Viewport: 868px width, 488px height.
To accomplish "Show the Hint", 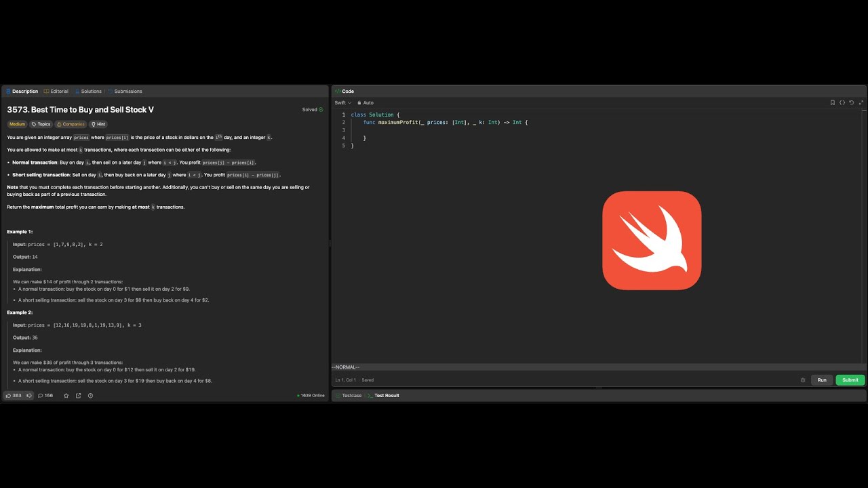I will [x=98, y=124].
